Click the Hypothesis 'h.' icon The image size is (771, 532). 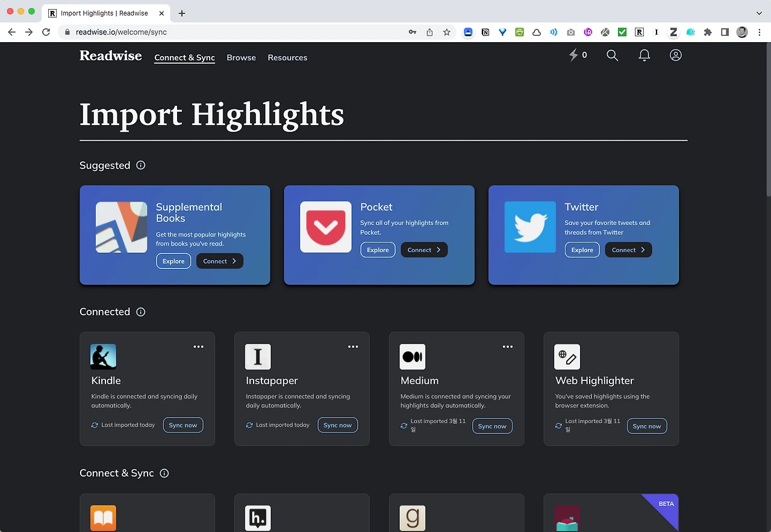258,518
